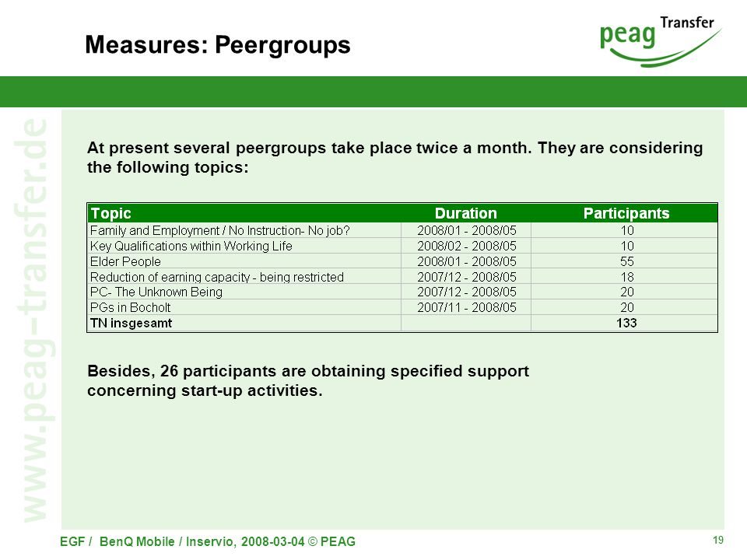Click the Participants column header
747x560 pixels.
pyautogui.click(x=626, y=213)
